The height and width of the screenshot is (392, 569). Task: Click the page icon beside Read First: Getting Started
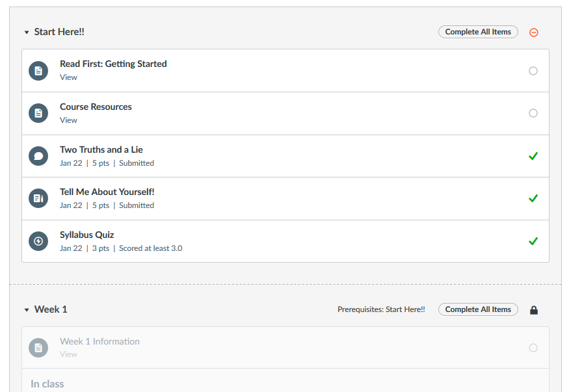[38, 71]
